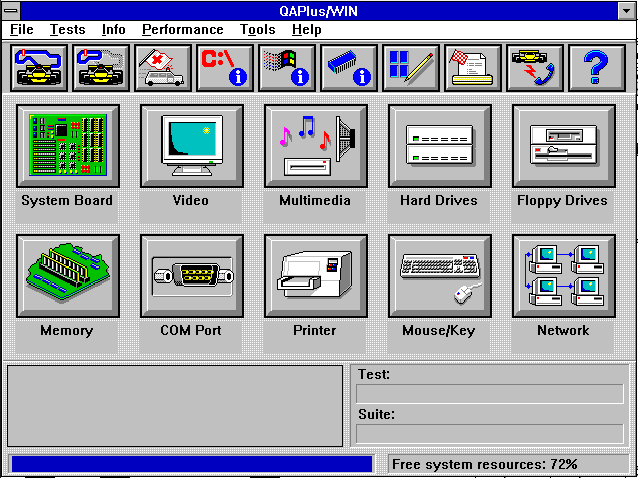Click the Printer label
Image resolution: width=638 pixels, height=478 pixels.
(315, 330)
